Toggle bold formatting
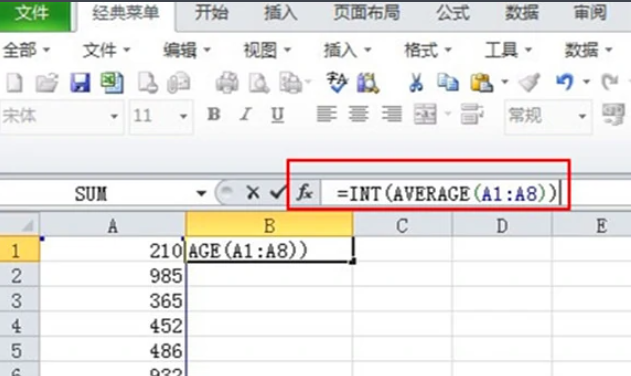The image size is (631, 376). point(214,115)
